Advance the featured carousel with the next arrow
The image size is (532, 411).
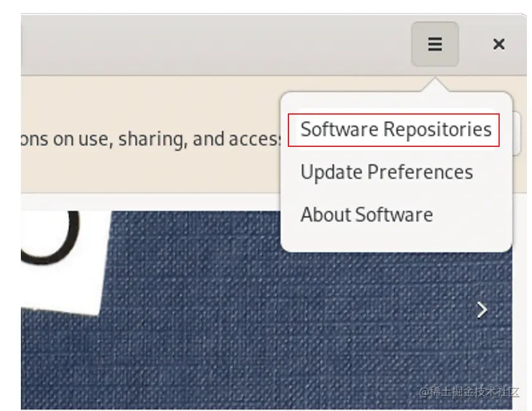(x=482, y=310)
